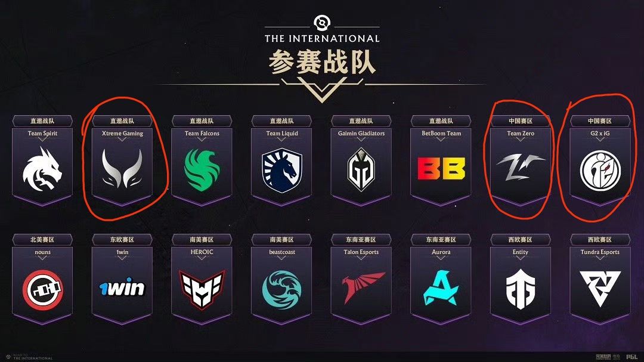Select the Xtreme Gaming horned logo
Image resolution: width=644 pixels, height=362 pixels.
point(122,168)
